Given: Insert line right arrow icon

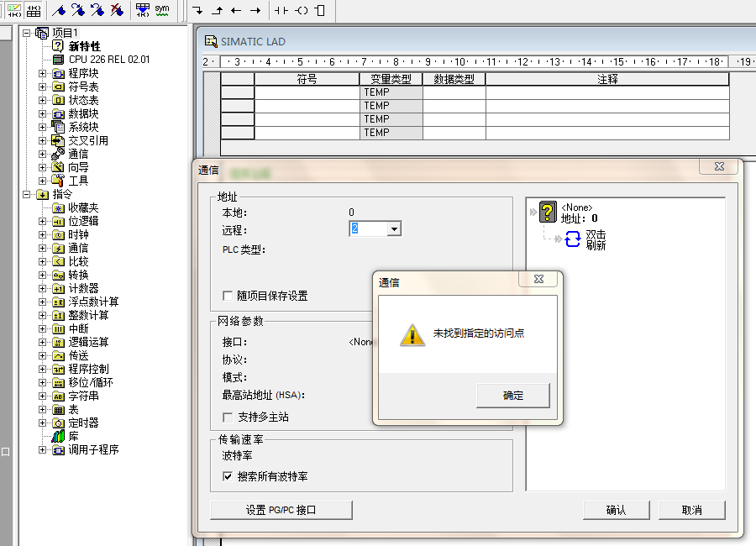Looking at the screenshot, I should (255, 10).
